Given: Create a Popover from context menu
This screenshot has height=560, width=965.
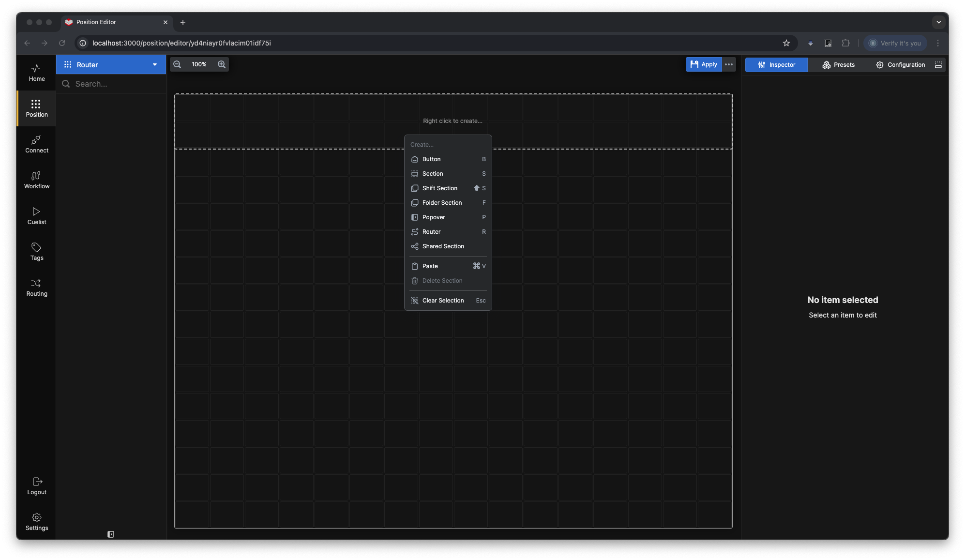Looking at the screenshot, I should click(448, 217).
